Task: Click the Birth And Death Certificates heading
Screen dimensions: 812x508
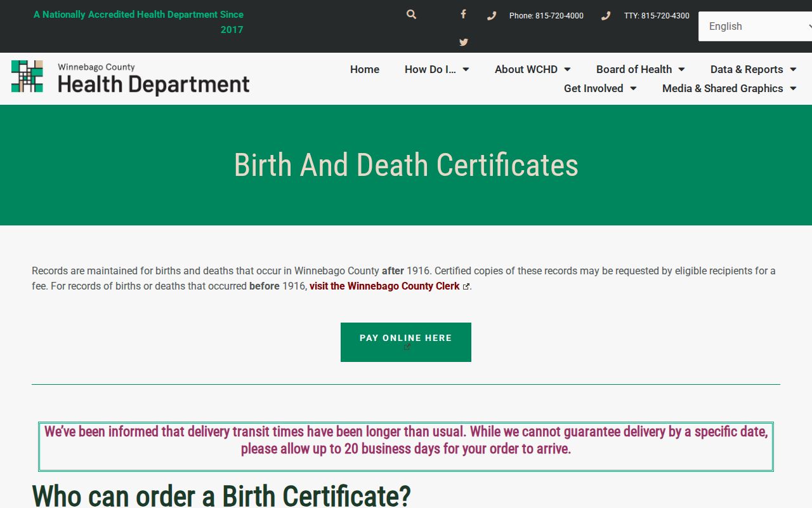Action: click(x=406, y=165)
